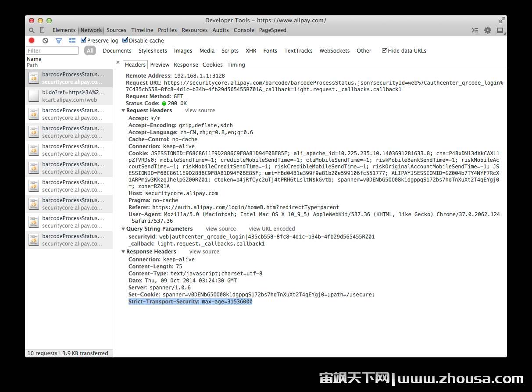Click view source beside Response Headers
This screenshot has height=392, width=532.
pyautogui.click(x=204, y=252)
